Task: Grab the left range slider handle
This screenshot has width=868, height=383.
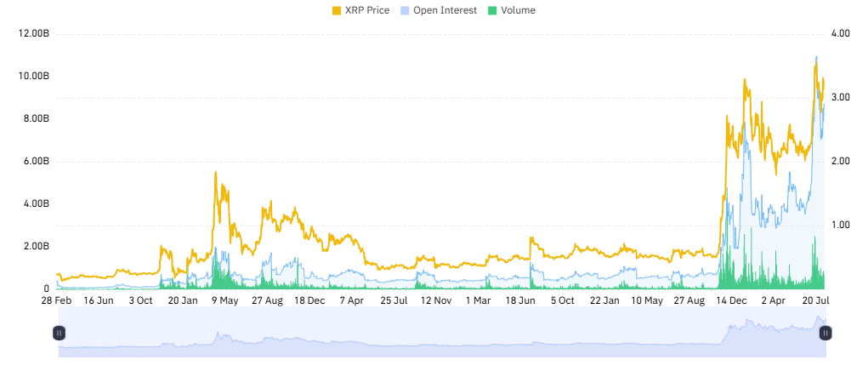Action: click(59, 333)
